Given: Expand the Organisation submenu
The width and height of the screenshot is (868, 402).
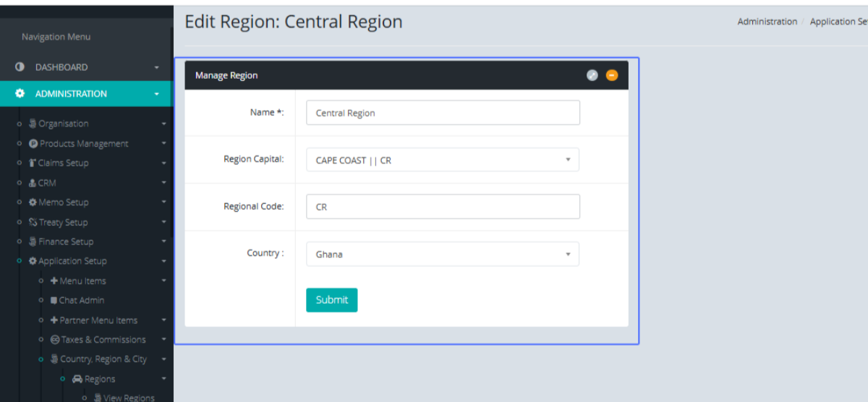Looking at the screenshot, I should pos(64,124).
